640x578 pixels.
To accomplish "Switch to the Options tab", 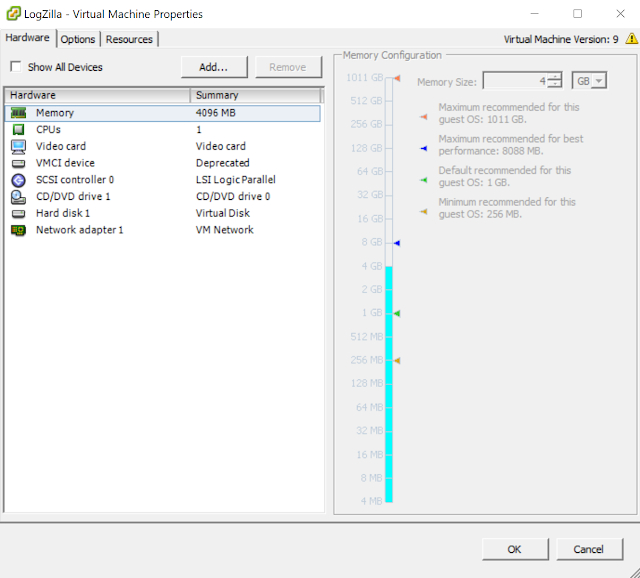I will tap(78, 39).
